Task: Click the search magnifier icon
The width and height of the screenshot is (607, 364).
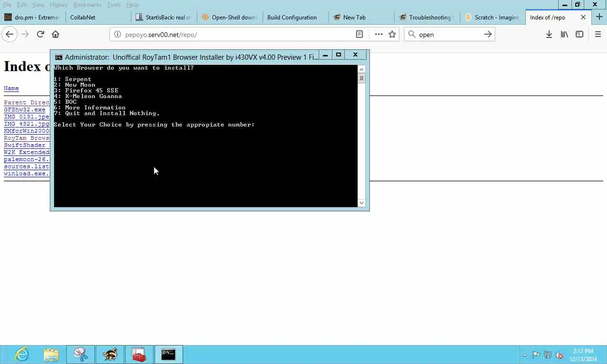Action: tap(412, 34)
